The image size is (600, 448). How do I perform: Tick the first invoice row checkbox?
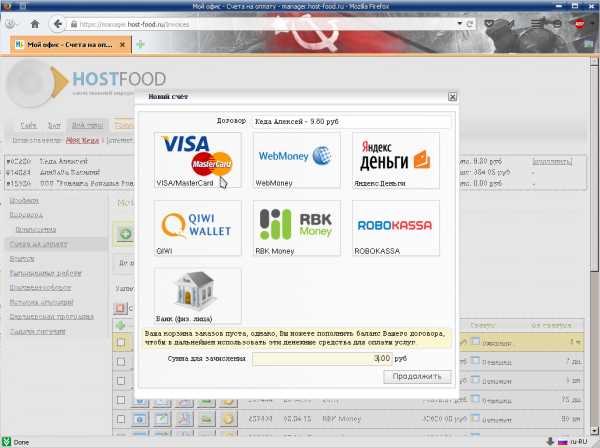[121, 342]
